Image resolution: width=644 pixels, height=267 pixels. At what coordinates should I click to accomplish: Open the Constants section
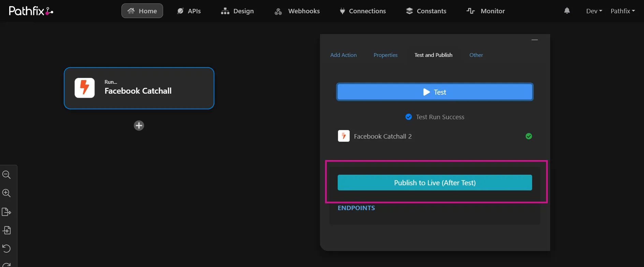[x=426, y=11]
